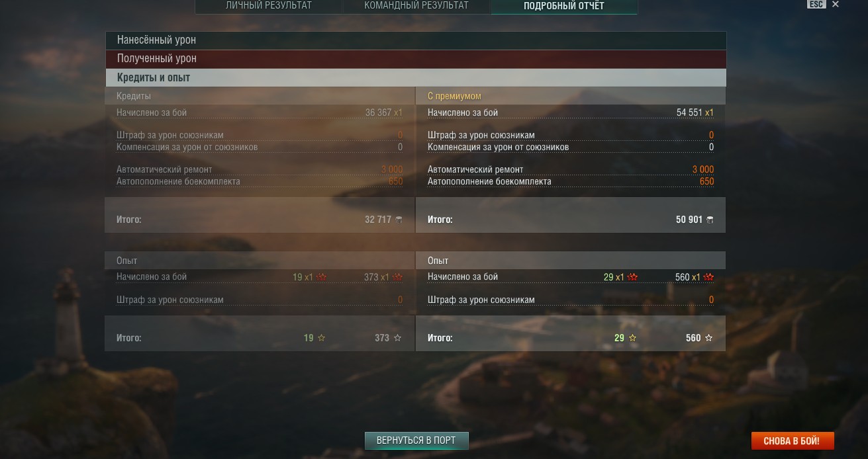The width and height of the screenshot is (868, 459).
Task: Click the 54 551 premium credits value
Action: (689, 113)
